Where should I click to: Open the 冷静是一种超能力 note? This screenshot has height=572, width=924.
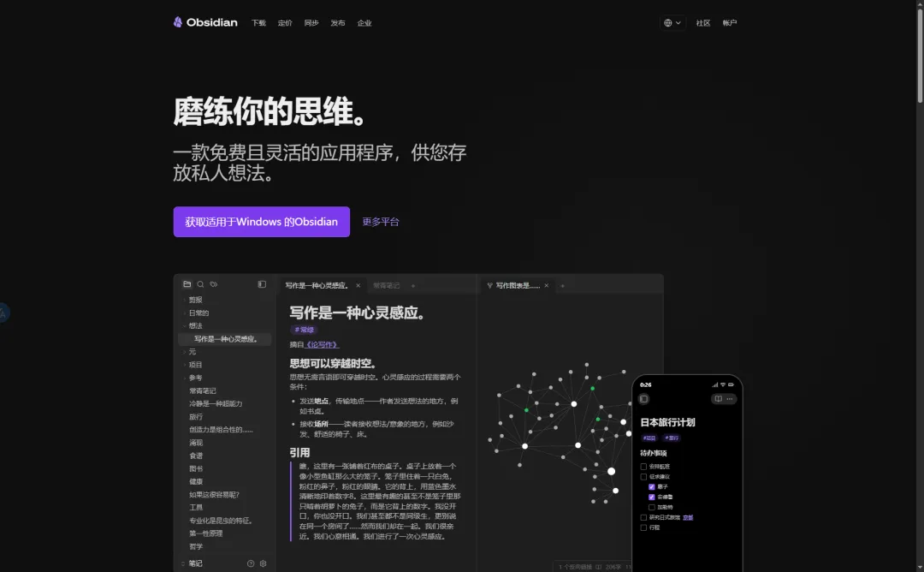coord(216,404)
